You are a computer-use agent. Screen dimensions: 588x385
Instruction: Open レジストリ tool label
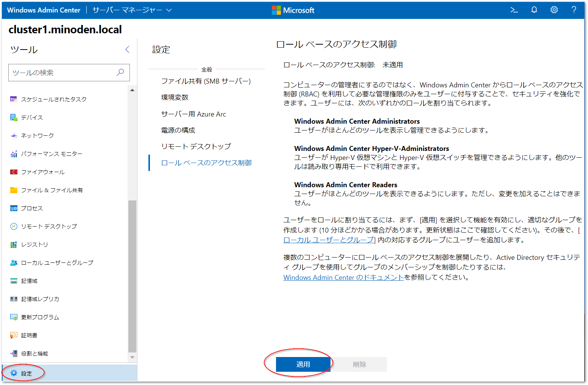point(34,244)
